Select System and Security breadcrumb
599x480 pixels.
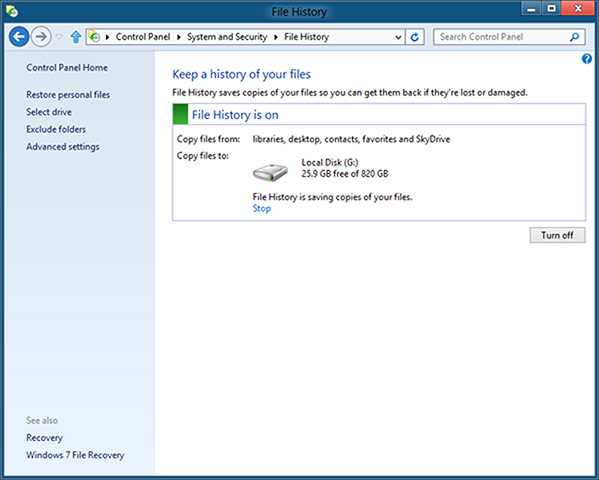point(227,37)
